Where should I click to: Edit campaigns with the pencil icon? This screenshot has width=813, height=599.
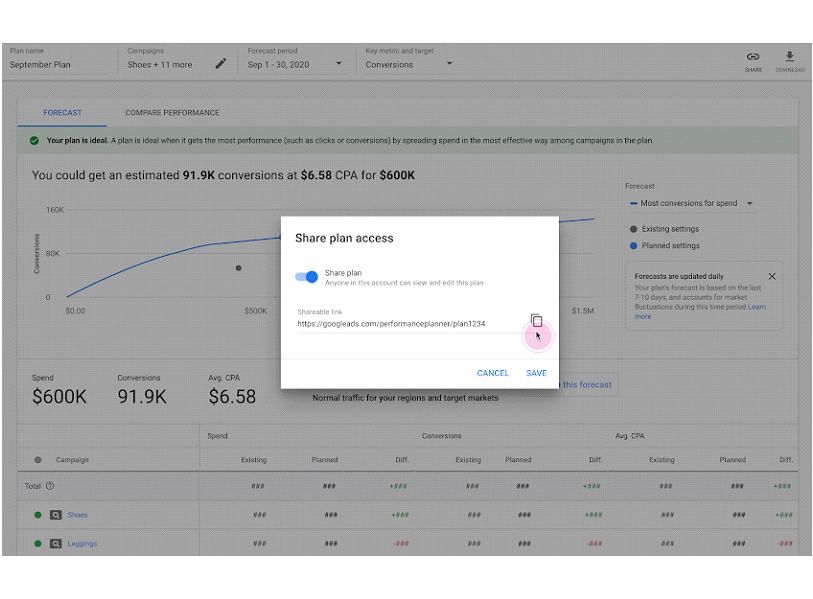(x=221, y=64)
